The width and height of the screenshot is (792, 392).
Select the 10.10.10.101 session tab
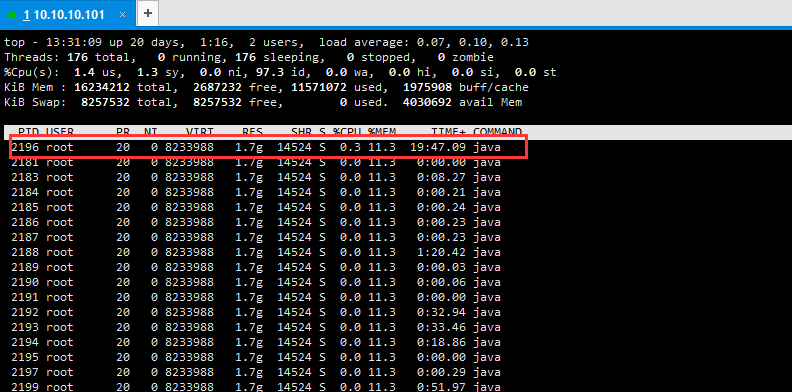pos(68,14)
